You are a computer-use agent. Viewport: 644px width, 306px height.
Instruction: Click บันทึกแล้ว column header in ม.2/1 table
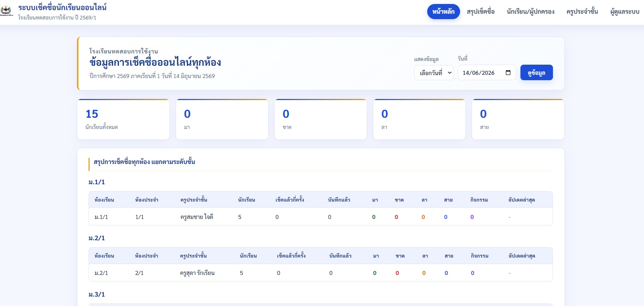(x=340, y=256)
